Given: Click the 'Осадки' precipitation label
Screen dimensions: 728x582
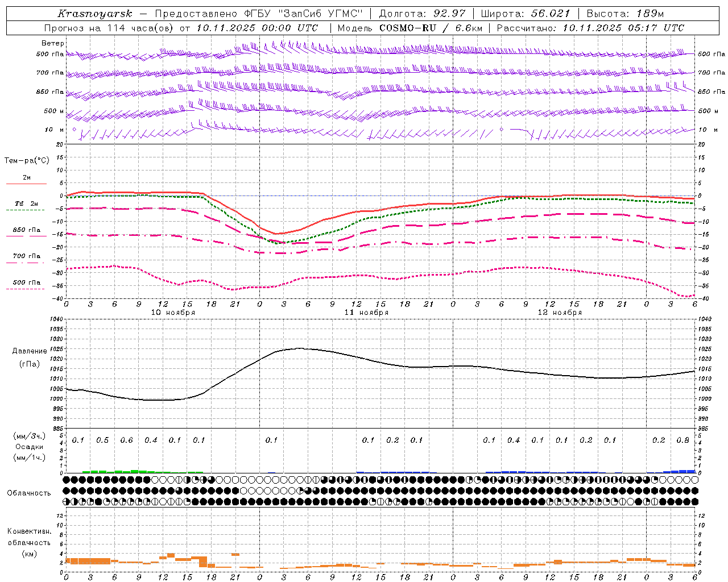Looking at the screenshot, I should coord(30,447).
